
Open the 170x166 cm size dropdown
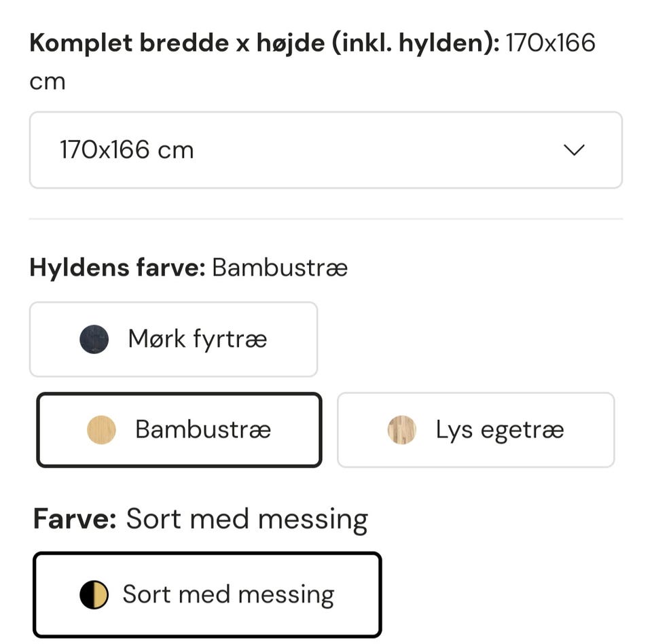(325, 150)
